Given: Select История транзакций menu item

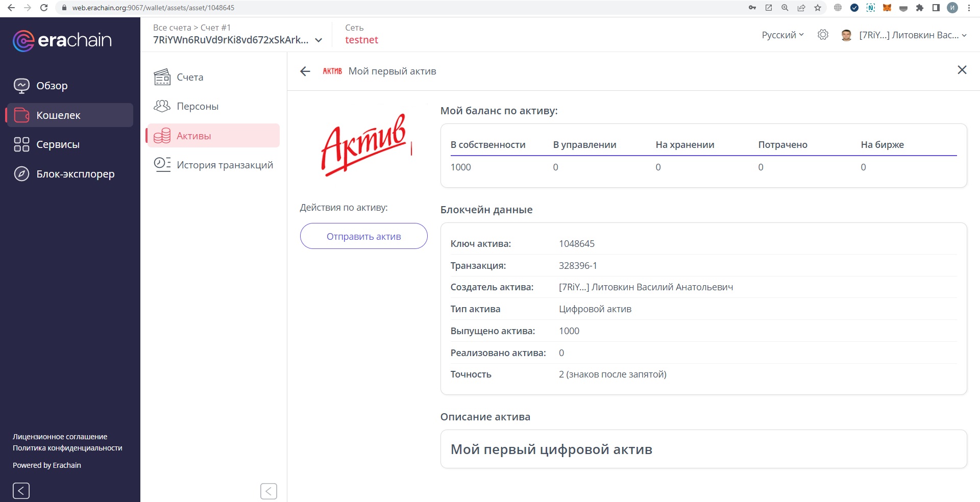Looking at the screenshot, I should (x=225, y=165).
